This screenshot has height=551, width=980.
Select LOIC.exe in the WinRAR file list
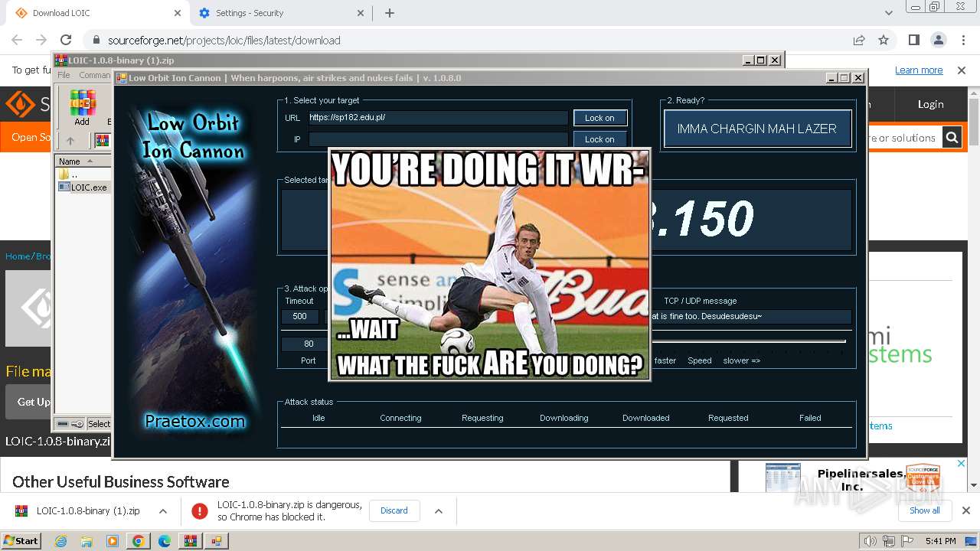[x=84, y=187]
